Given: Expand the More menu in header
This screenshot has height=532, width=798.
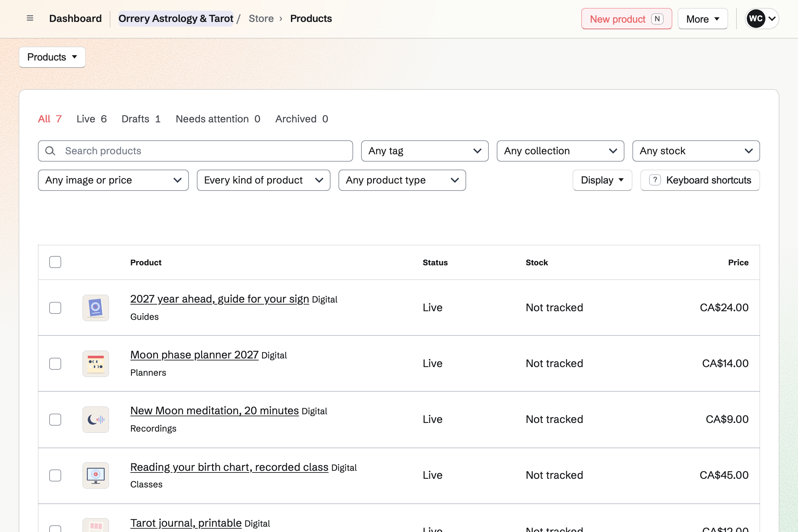Looking at the screenshot, I should tap(703, 19).
